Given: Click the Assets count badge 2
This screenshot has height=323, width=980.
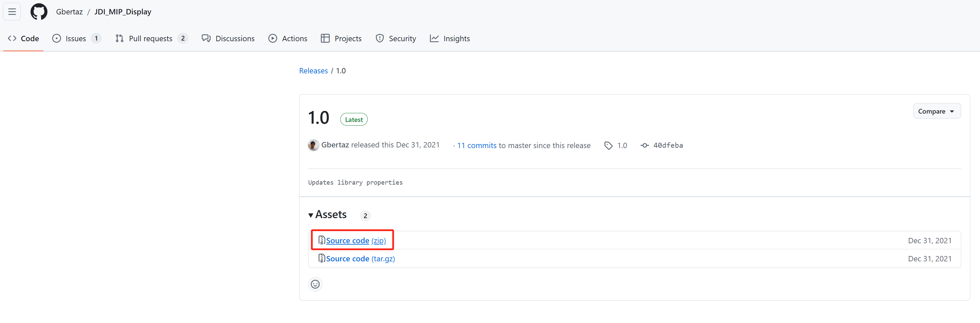Looking at the screenshot, I should click(x=365, y=216).
